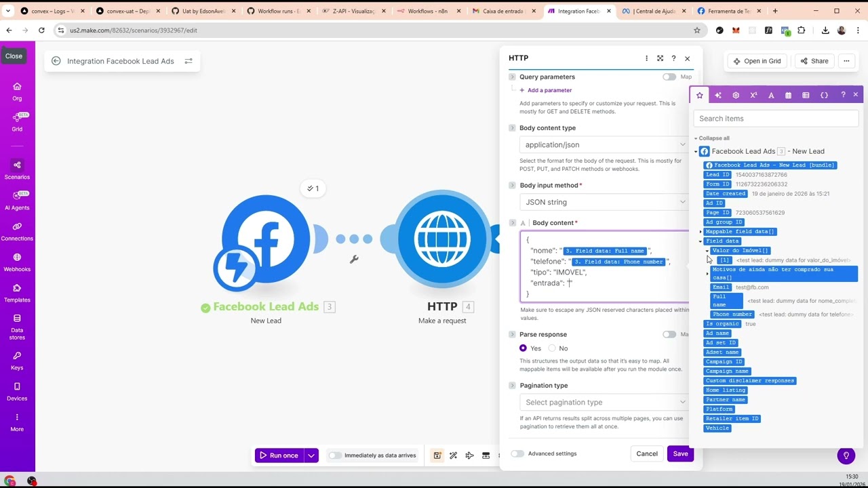The height and width of the screenshot is (488, 868).
Task: Toggle Map switch for Parse response
Action: (669, 335)
